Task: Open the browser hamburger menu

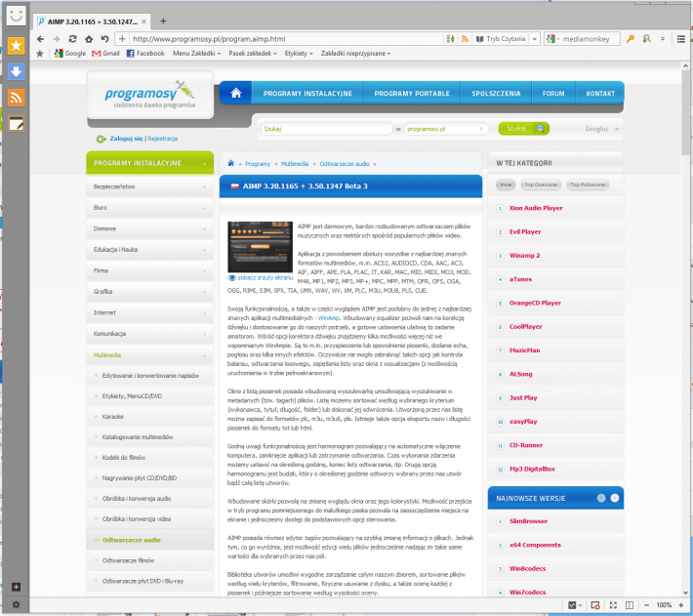Action: [x=681, y=39]
